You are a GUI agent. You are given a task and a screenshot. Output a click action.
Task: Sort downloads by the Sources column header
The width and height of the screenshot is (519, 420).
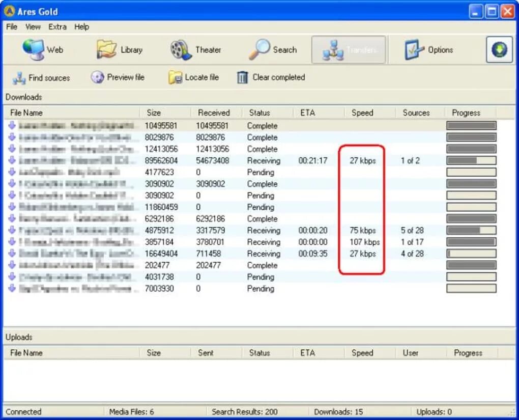point(420,113)
